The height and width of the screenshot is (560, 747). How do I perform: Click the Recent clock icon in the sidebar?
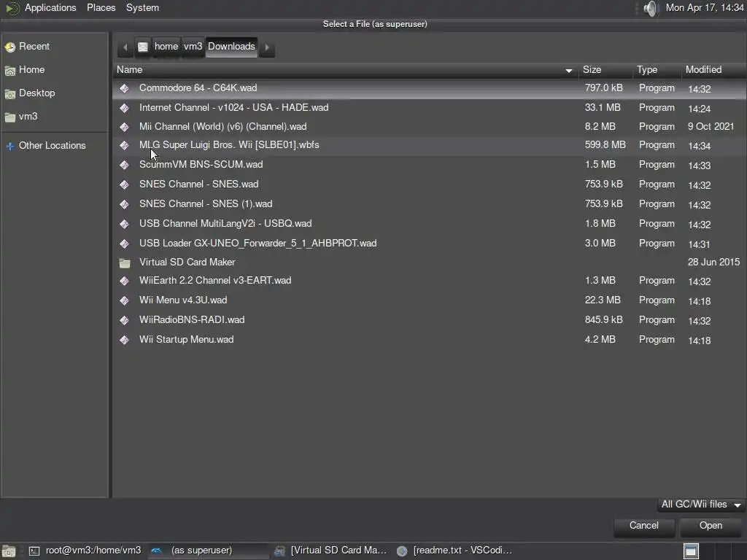(10, 47)
